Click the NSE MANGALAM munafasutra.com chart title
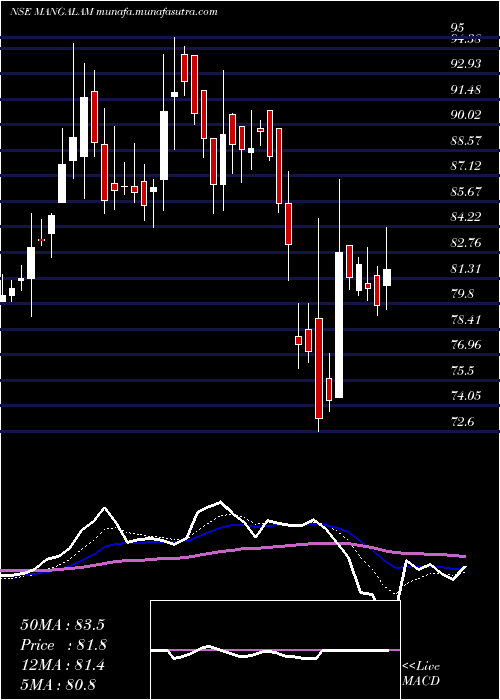The image size is (500, 700). (114, 12)
